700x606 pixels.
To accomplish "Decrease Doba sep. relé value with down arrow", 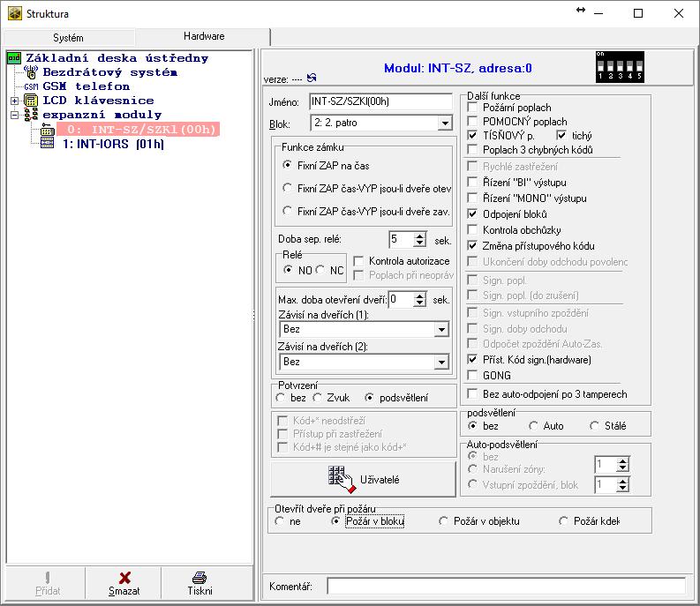I will point(419,243).
